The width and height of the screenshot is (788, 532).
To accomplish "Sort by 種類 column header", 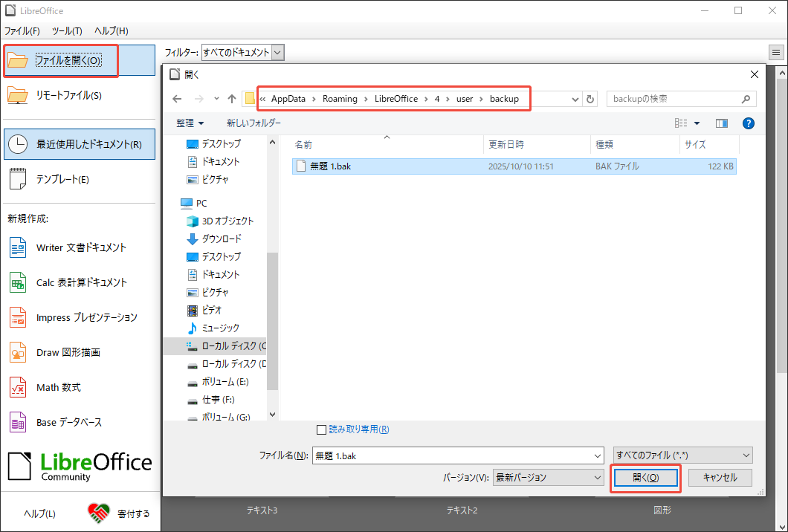I will 635,145.
